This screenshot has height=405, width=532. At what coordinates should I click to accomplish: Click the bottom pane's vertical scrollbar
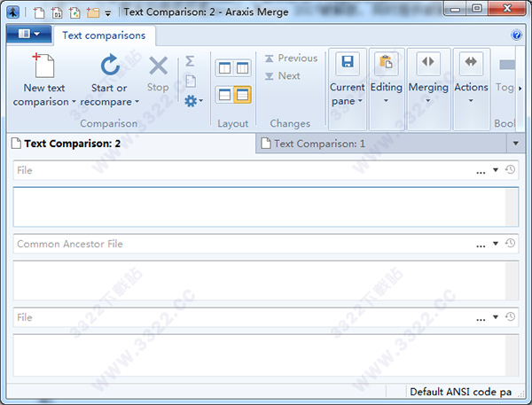512,355
